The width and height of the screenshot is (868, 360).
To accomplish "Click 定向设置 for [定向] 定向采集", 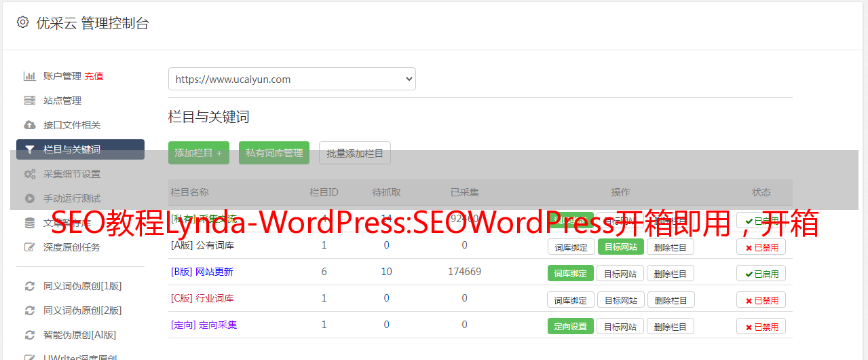I will 571,326.
